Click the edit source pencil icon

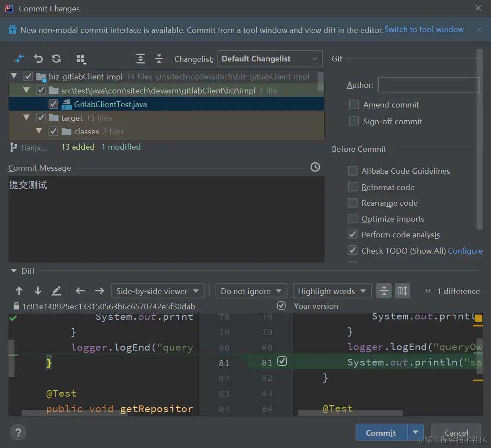[x=56, y=291]
